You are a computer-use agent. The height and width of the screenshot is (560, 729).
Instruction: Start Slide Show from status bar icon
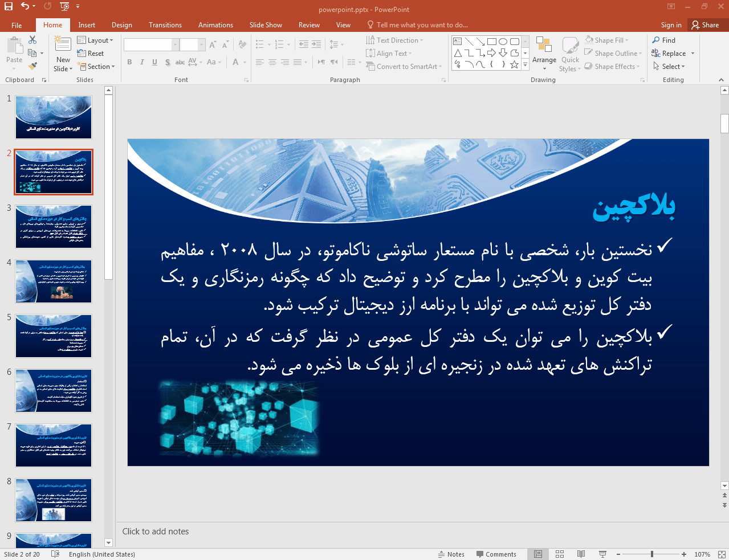click(602, 554)
